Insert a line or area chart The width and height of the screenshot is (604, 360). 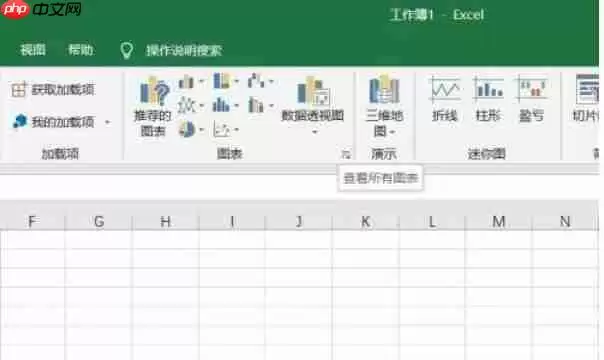(x=186, y=105)
